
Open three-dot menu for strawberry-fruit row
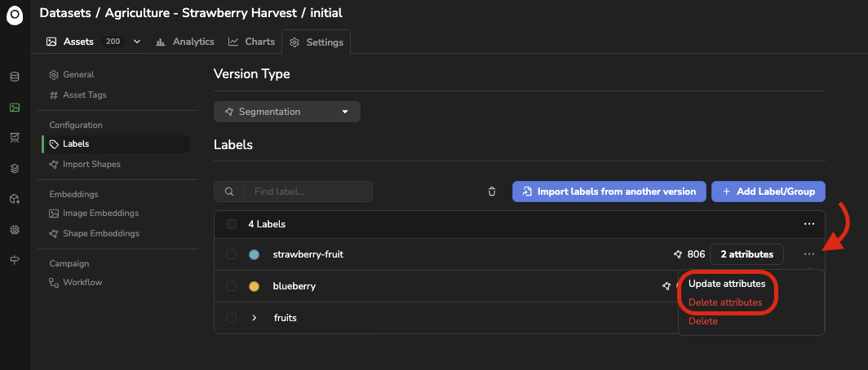point(808,253)
